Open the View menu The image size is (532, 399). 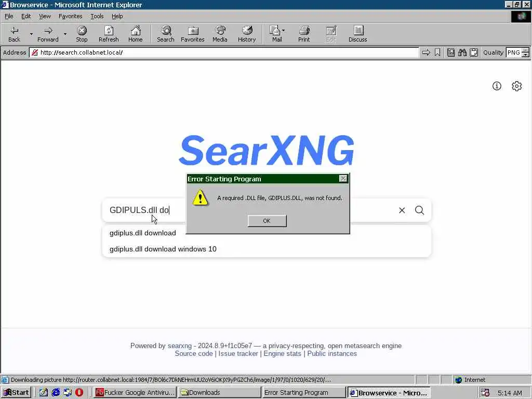pyautogui.click(x=45, y=16)
